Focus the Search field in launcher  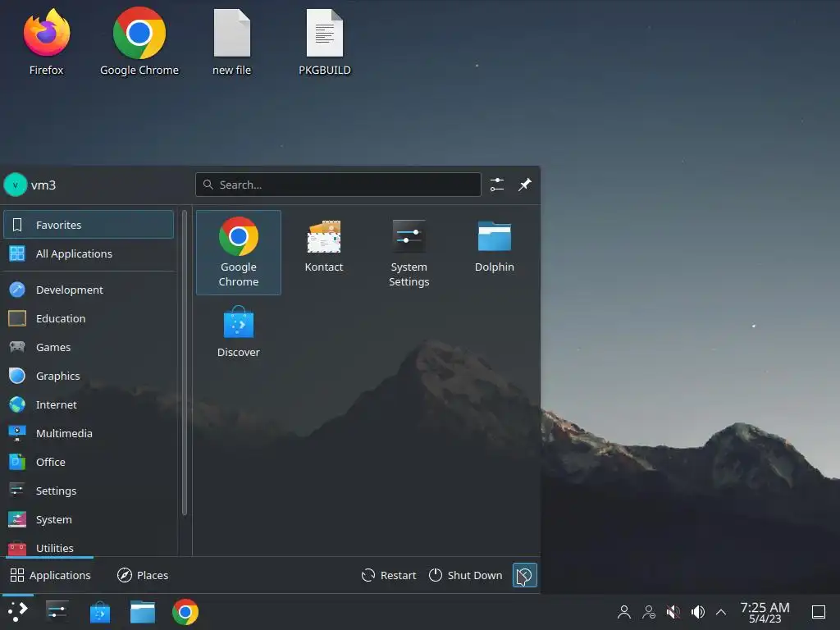[x=338, y=185]
